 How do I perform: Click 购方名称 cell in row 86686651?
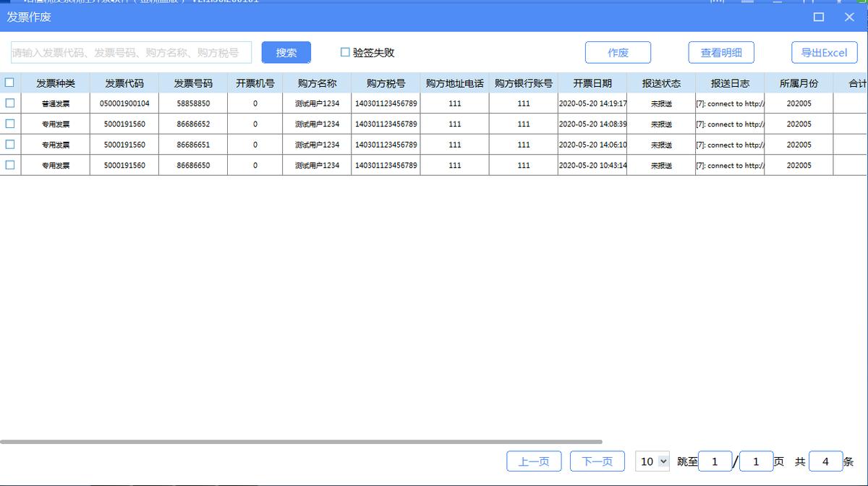tap(317, 145)
